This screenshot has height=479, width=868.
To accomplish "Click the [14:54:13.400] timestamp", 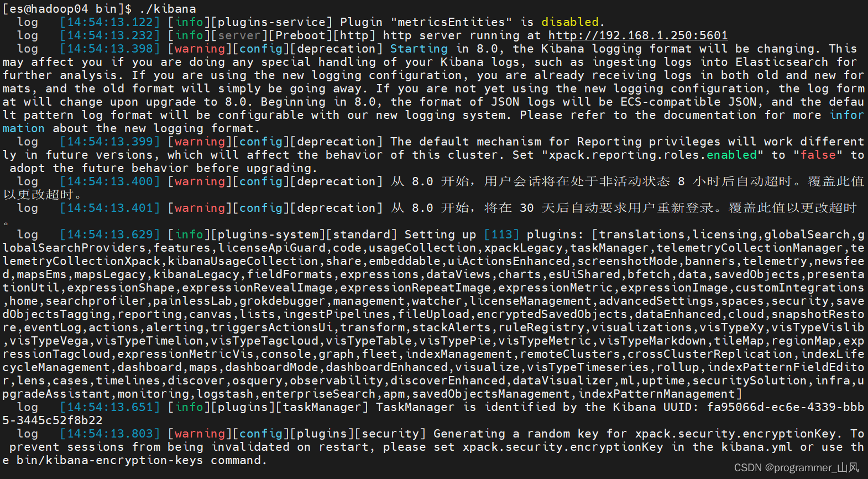I will coord(110,181).
